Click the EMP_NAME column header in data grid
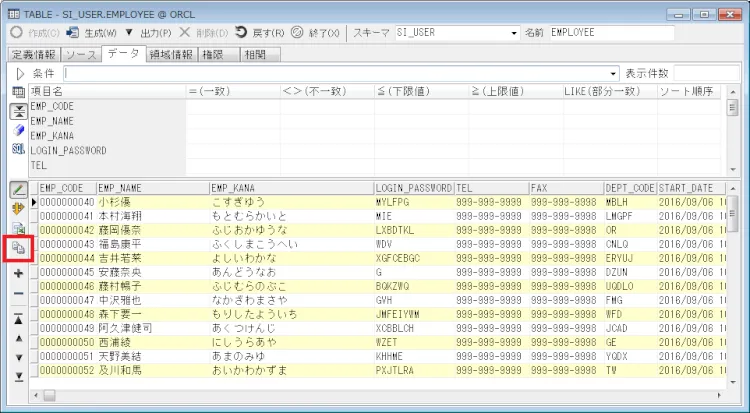 (x=153, y=188)
